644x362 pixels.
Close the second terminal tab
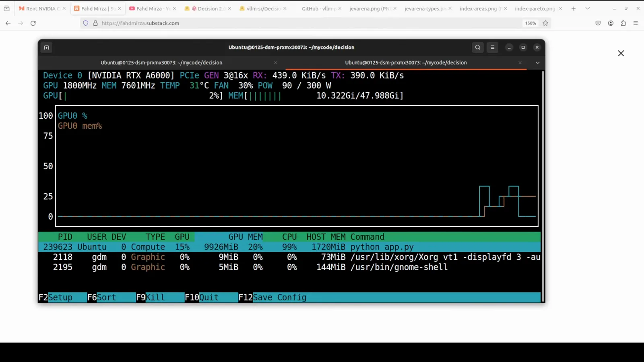click(520, 63)
